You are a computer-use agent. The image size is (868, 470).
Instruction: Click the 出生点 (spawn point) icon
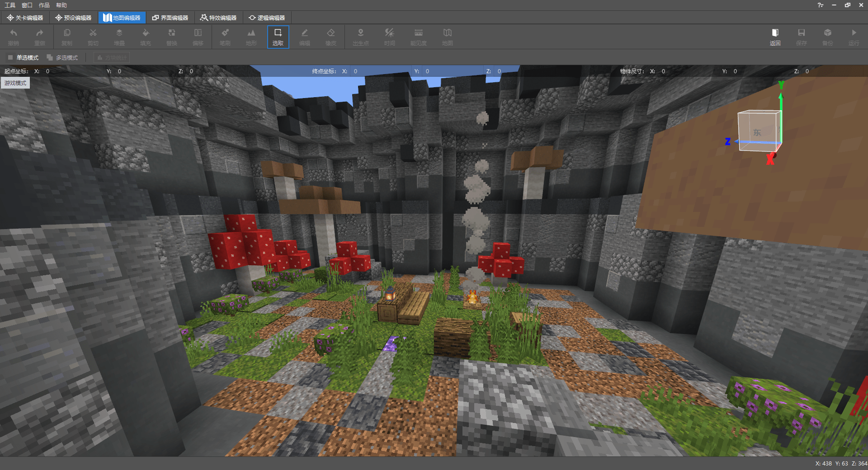pos(361,37)
